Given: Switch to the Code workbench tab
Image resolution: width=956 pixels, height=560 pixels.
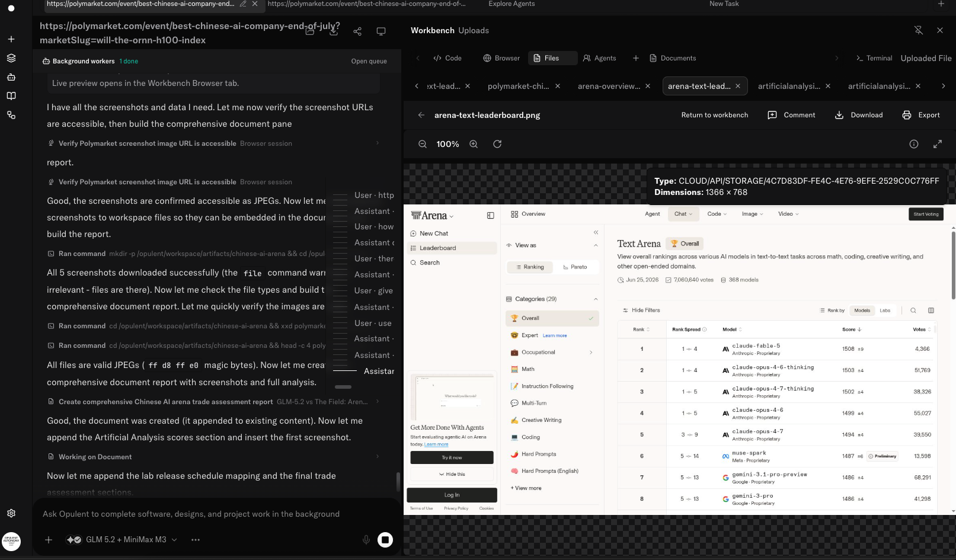Looking at the screenshot, I should pos(447,58).
